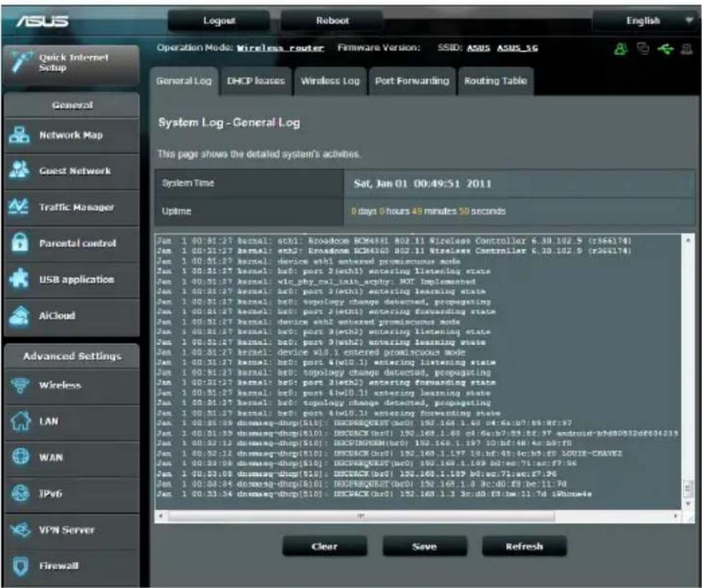
Task: Click the horizontal scrollbar under the log
Action: click(361, 516)
